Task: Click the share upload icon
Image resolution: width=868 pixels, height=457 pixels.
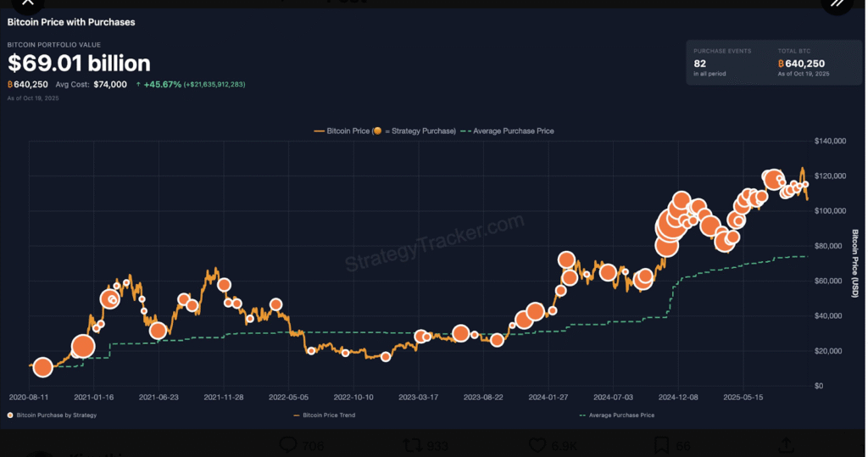Action: coord(785,445)
